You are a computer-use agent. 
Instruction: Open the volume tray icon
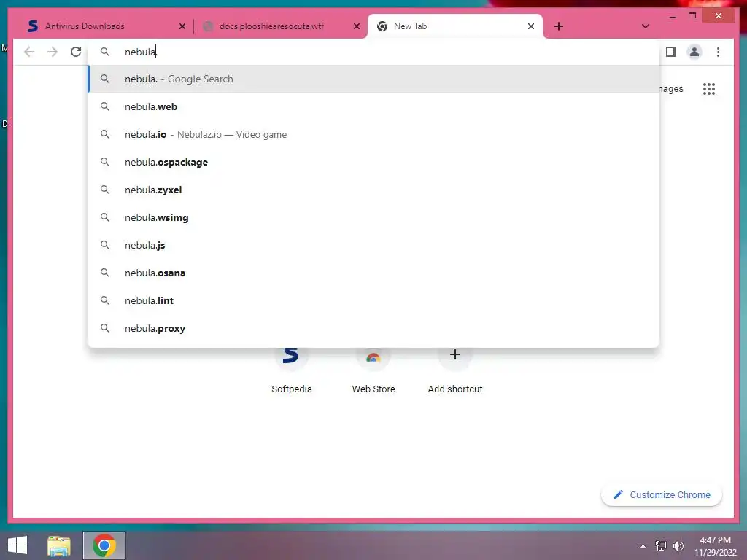tap(678, 546)
